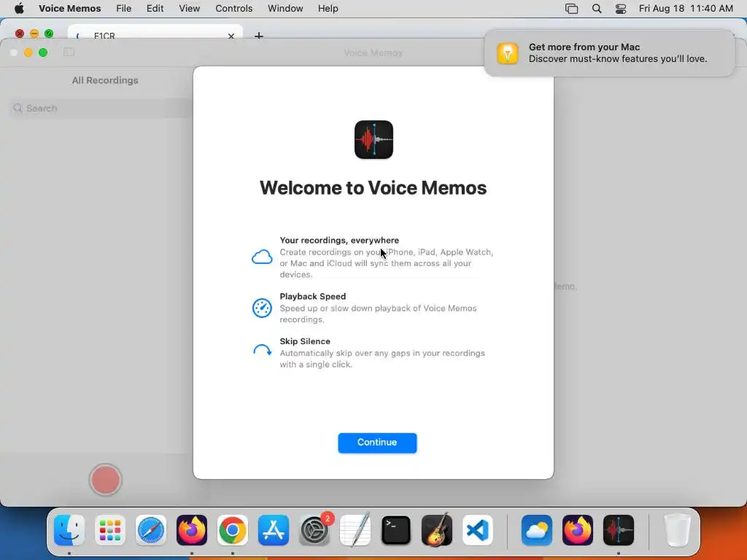The height and width of the screenshot is (560, 747).
Task: Open Weather from the Dock
Action: click(x=537, y=530)
